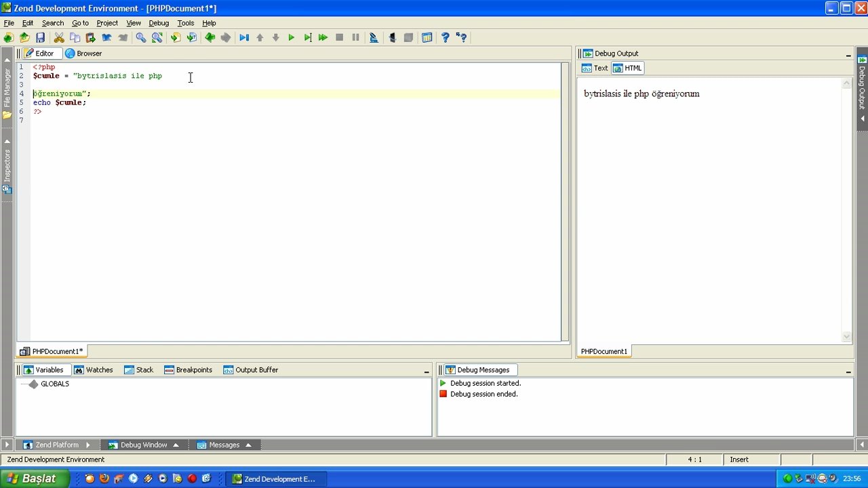Click the Debug Output vertical scrollbar
Viewport: 868px width, 488px height.
[x=846, y=210]
